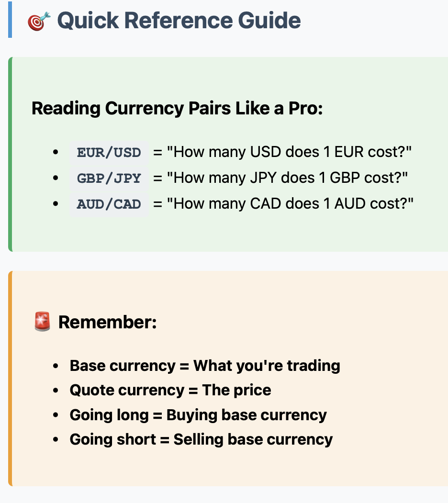448x503 pixels.
Task: Click the 'How many JPY does 1 GBP cost' text
Action: (287, 179)
